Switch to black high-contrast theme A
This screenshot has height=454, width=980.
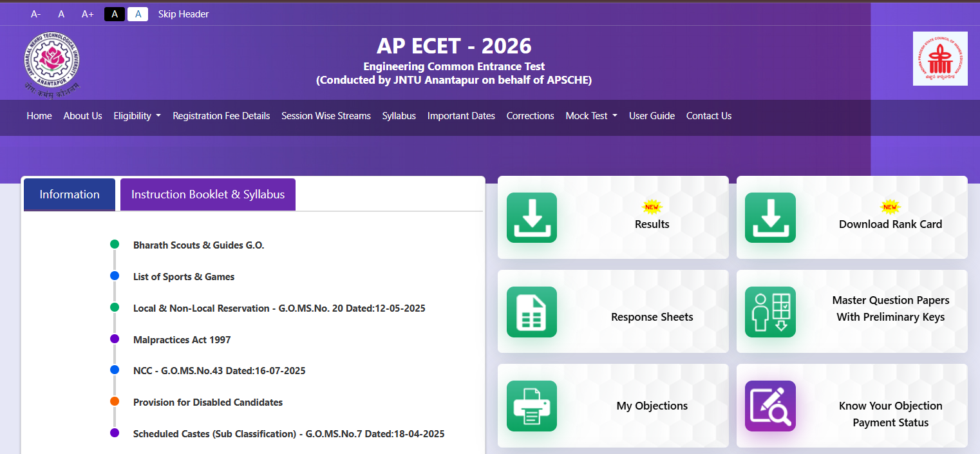(x=114, y=14)
